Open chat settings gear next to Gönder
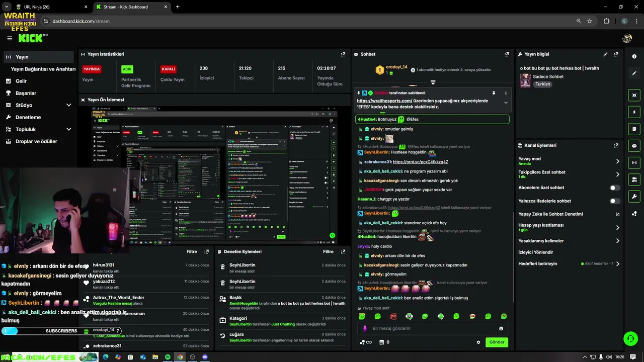The width and height of the screenshot is (644, 362). tap(478, 342)
